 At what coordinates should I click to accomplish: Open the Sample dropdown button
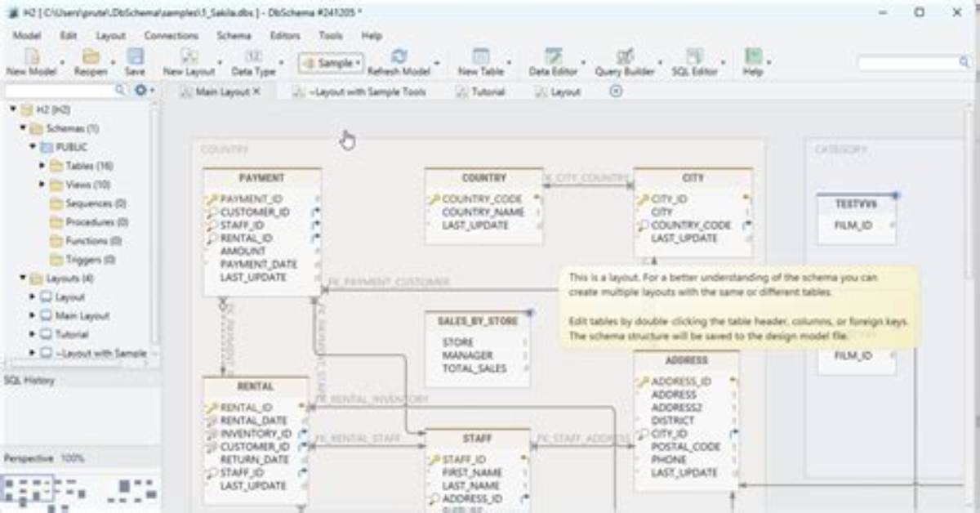[331, 63]
